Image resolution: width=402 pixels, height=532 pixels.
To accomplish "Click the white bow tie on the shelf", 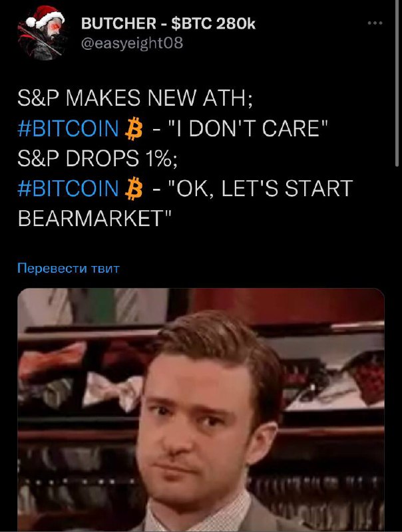I will coord(113,391).
